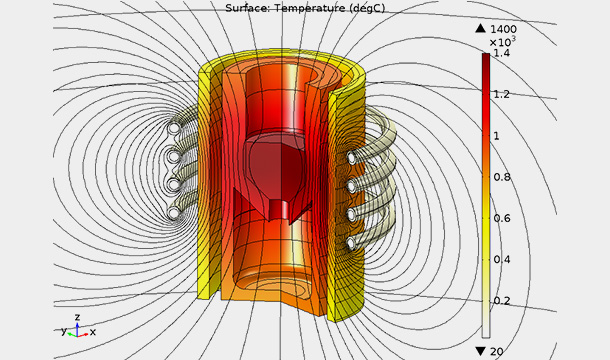Click the 0.8 tick label on the legend
Image resolution: width=610 pixels, height=360 pixels.
pyautogui.click(x=502, y=177)
